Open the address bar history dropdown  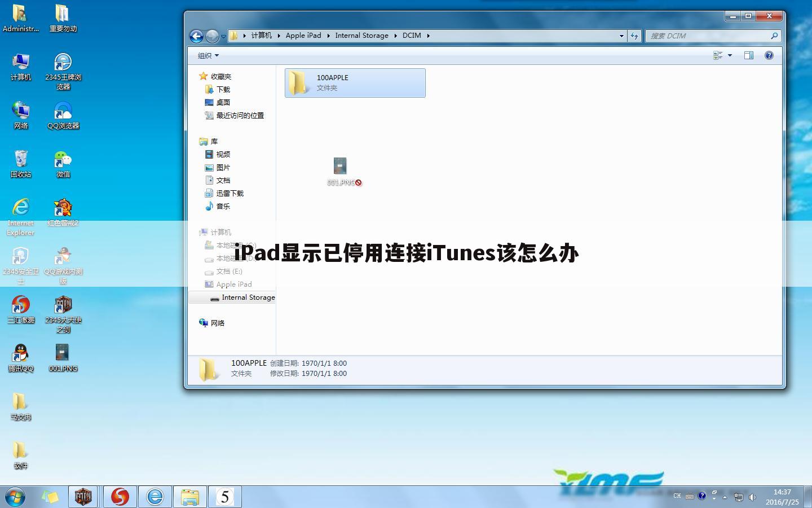[x=621, y=36]
